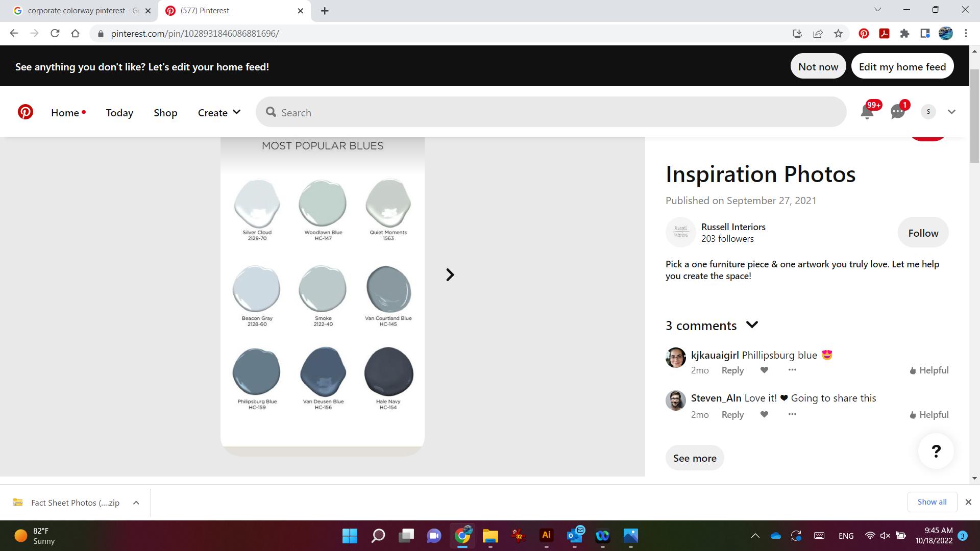This screenshot has height=551, width=980.
Task: Follow Russell Interiors
Action: (923, 233)
